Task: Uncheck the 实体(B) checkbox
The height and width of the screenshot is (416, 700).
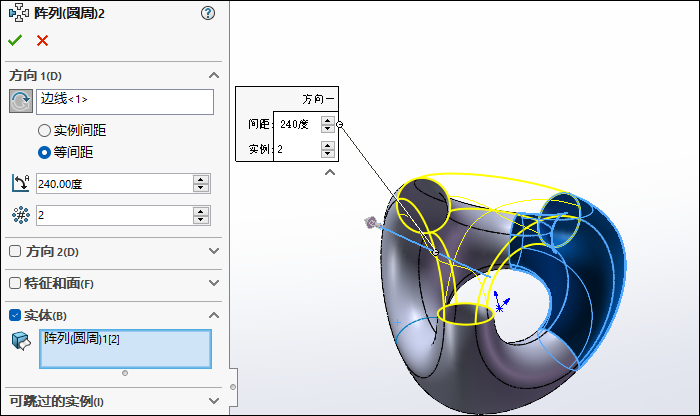Action: point(15,315)
